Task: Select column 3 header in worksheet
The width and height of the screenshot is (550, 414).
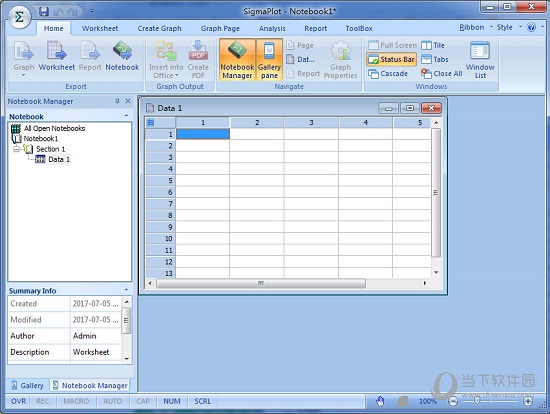Action: 311,122
